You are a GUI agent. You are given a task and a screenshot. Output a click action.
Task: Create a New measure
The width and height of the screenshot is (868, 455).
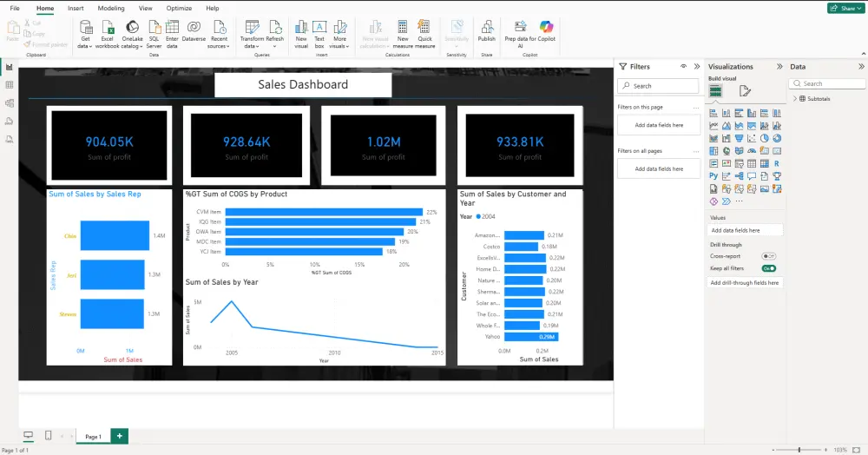pyautogui.click(x=403, y=34)
